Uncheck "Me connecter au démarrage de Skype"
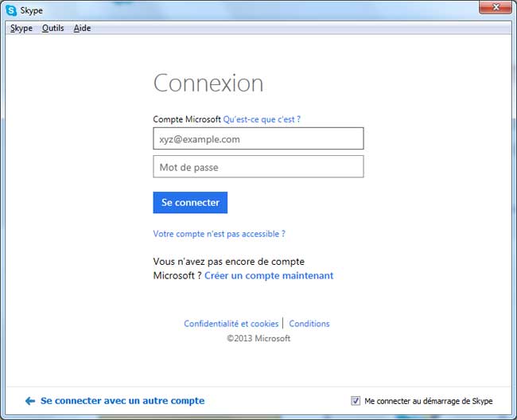Viewport: 517px width, 420px height. point(356,401)
